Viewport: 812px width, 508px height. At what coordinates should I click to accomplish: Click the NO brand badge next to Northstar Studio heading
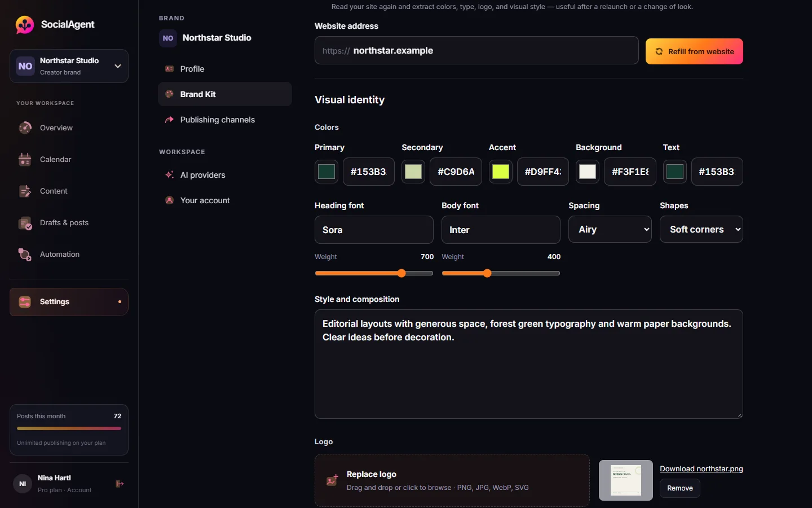click(168, 38)
